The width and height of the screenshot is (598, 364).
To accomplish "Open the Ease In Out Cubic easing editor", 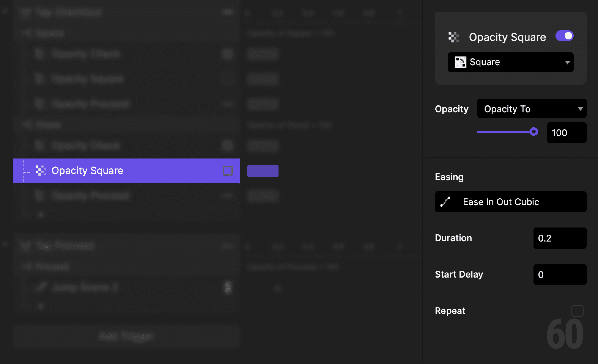I will click(x=510, y=202).
